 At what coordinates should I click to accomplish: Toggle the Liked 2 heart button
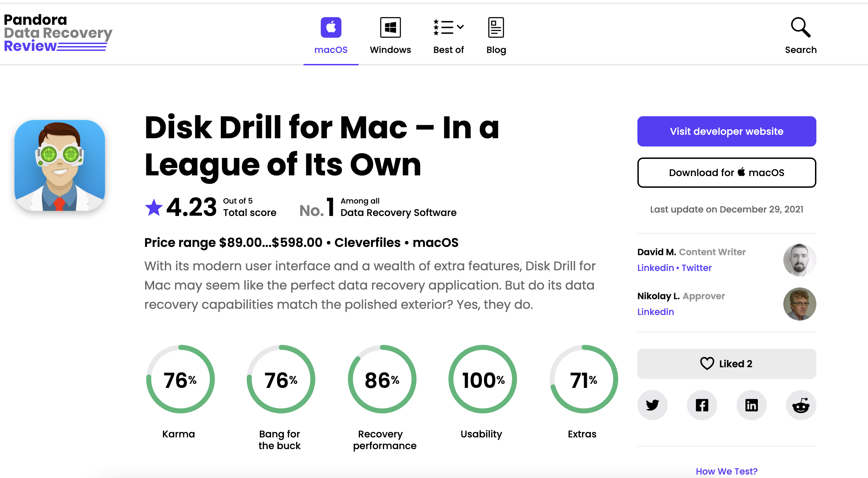727,364
